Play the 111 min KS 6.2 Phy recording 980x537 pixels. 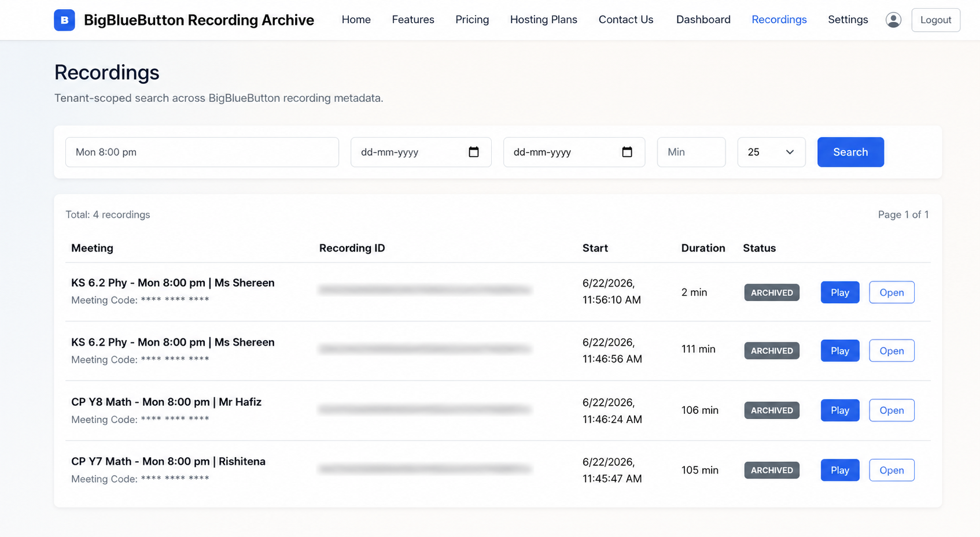click(x=840, y=351)
